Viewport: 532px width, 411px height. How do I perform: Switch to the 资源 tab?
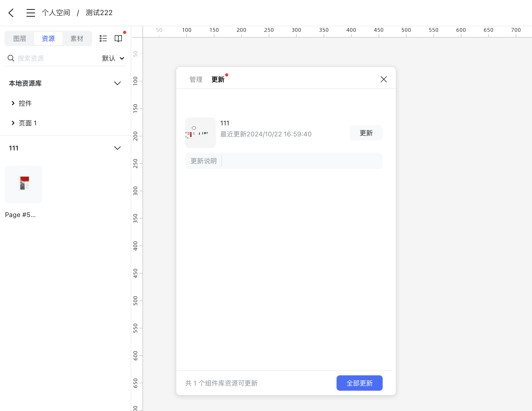48,38
